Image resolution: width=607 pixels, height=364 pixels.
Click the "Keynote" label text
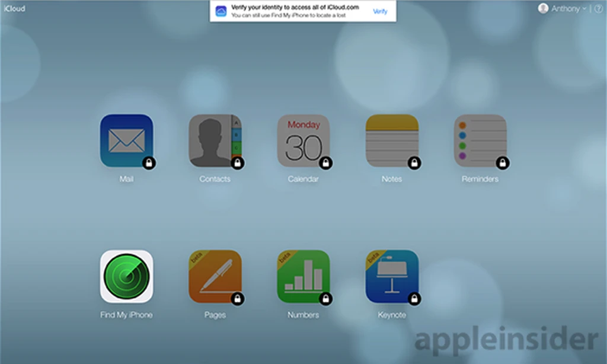coord(392,315)
